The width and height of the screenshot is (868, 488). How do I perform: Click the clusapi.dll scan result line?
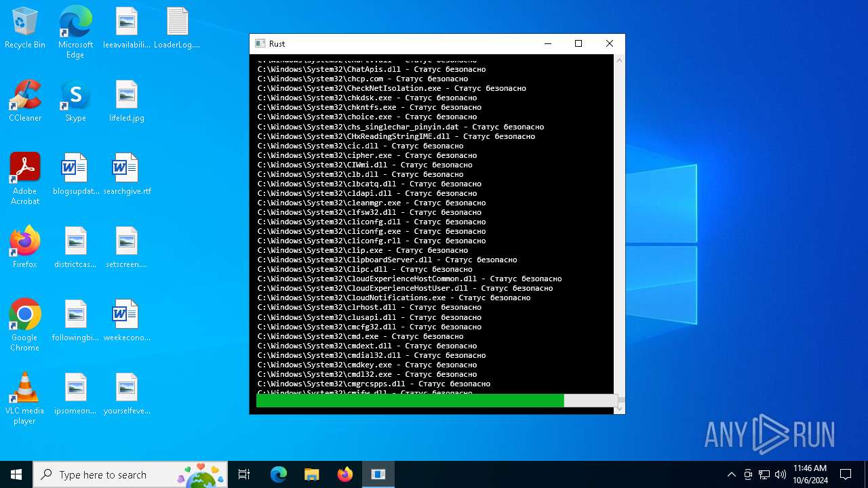(x=369, y=317)
